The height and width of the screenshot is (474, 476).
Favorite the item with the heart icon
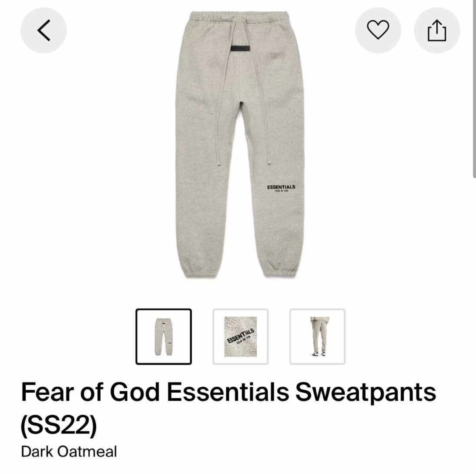[378, 30]
